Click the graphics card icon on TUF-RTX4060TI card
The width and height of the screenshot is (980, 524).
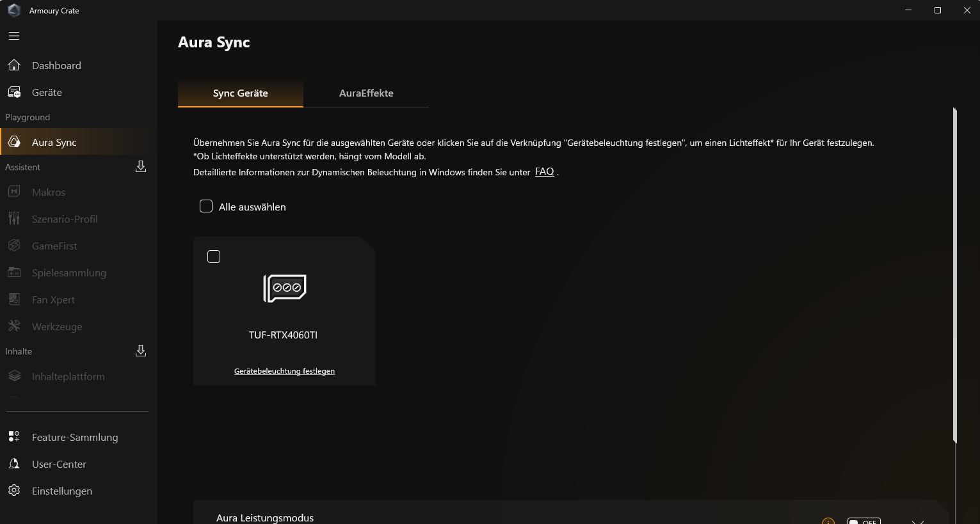coord(285,288)
